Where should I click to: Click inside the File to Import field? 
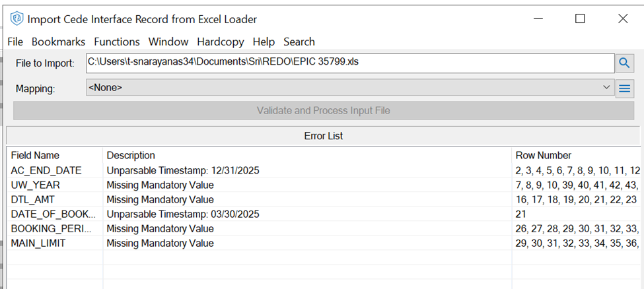pyautogui.click(x=350, y=63)
